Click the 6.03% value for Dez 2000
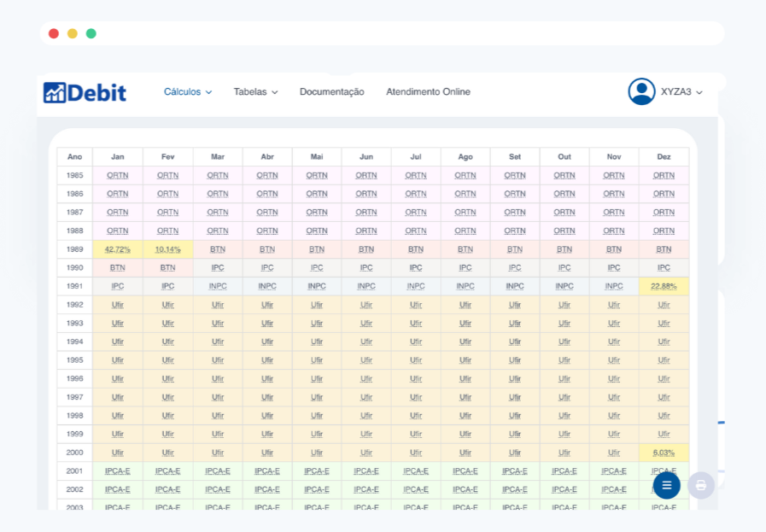The height and width of the screenshot is (532, 766). (664, 453)
